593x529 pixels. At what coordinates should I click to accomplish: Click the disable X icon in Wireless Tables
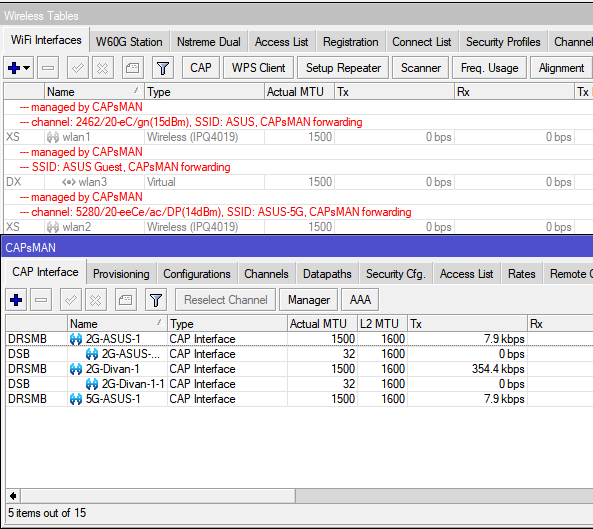(102, 68)
